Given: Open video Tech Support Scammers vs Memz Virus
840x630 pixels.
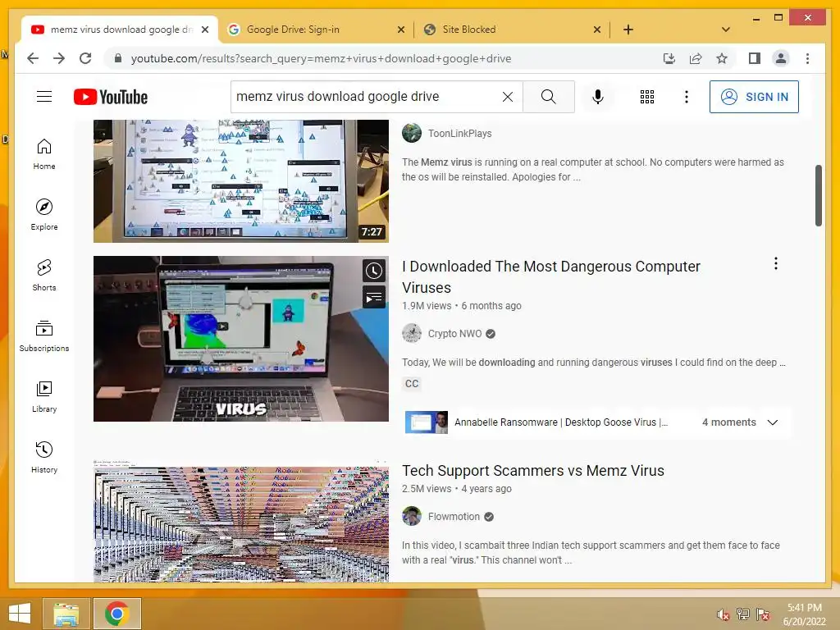Looking at the screenshot, I should click(x=533, y=471).
